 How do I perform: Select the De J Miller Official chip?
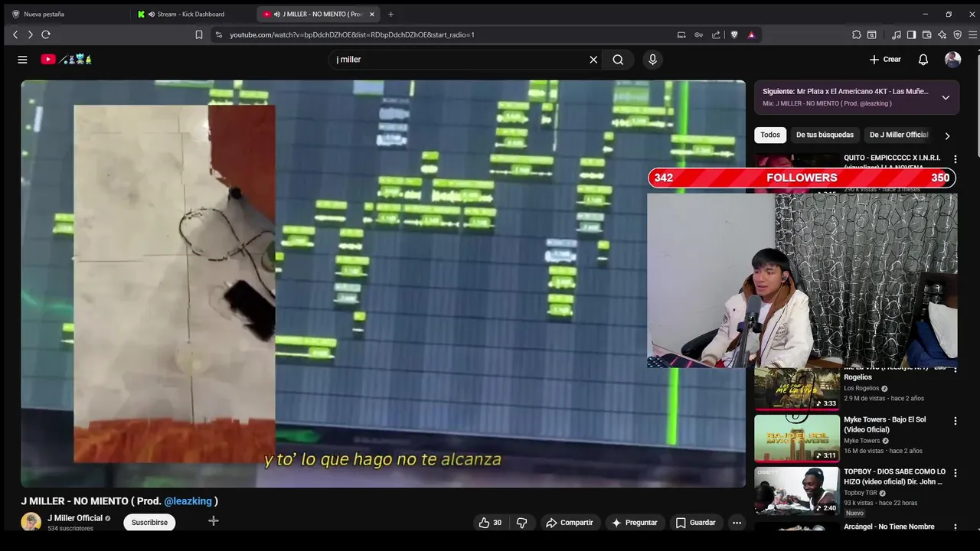[x=899, y=135]
